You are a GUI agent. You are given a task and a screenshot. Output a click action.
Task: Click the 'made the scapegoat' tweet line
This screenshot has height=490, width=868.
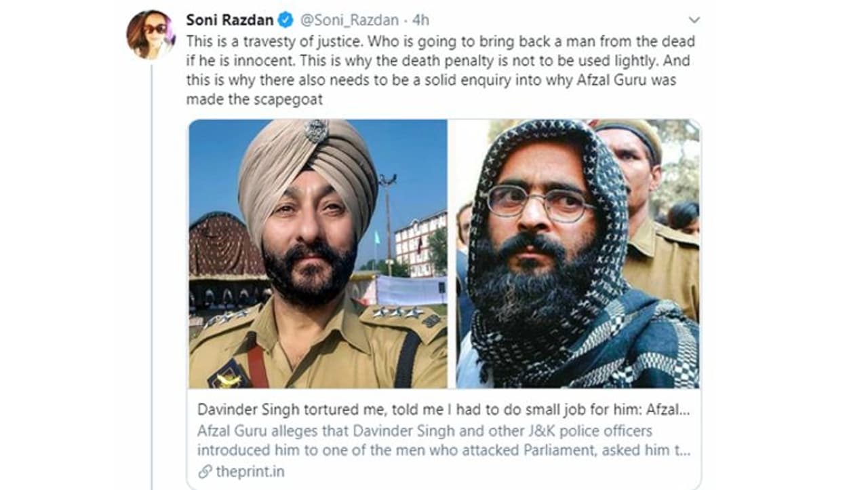(255, 100)
